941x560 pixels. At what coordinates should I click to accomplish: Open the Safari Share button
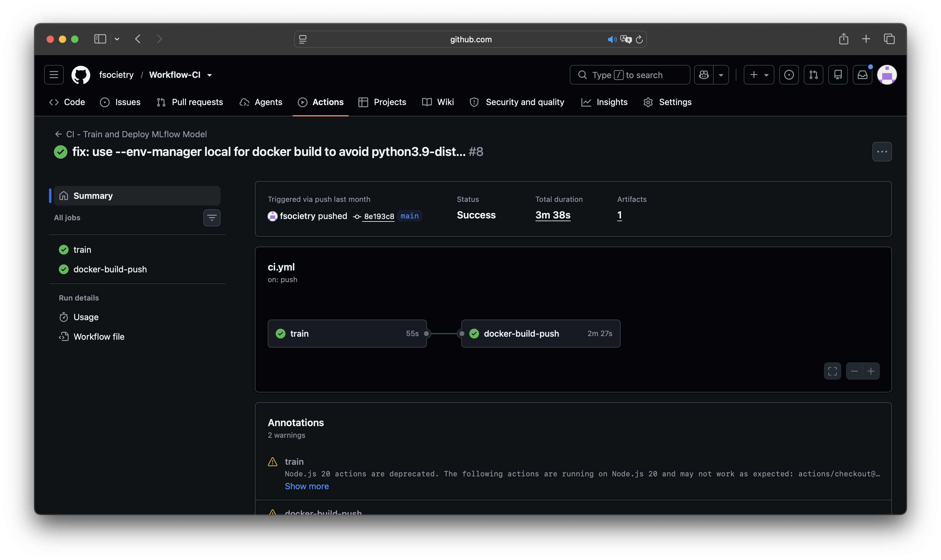click(x=844, y=39)
